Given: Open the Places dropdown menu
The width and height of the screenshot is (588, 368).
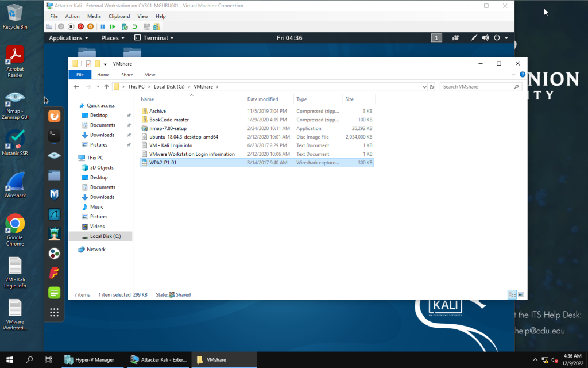Looking at the screenshot, I should [x=113, y=38].
